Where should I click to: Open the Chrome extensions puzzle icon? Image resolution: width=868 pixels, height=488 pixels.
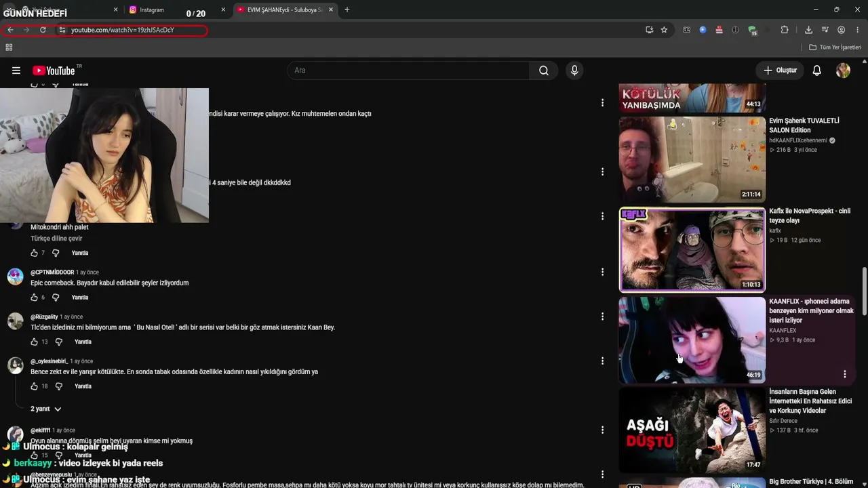785,30
